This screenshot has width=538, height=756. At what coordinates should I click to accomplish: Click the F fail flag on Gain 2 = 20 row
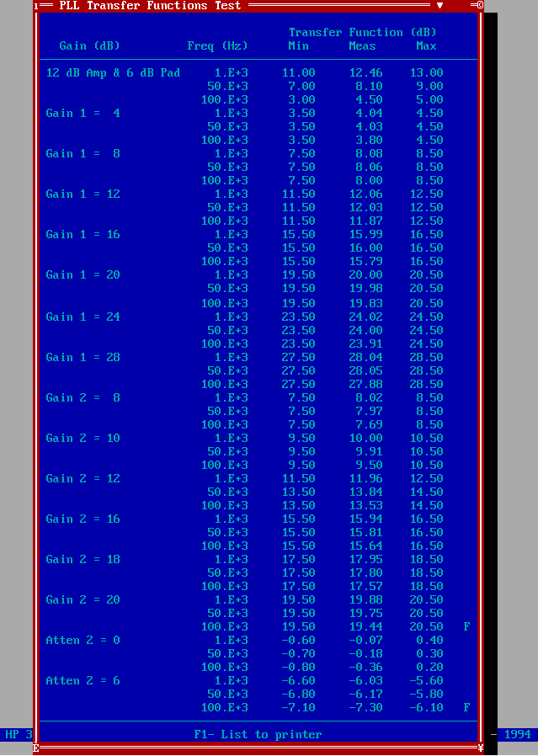pyautogui.click(x=466, y=626)
